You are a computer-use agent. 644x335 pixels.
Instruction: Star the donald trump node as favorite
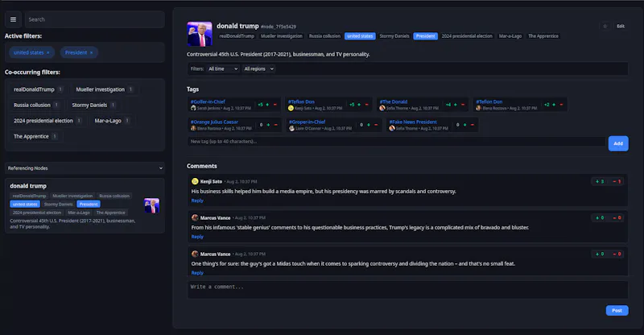pos(605,27)
